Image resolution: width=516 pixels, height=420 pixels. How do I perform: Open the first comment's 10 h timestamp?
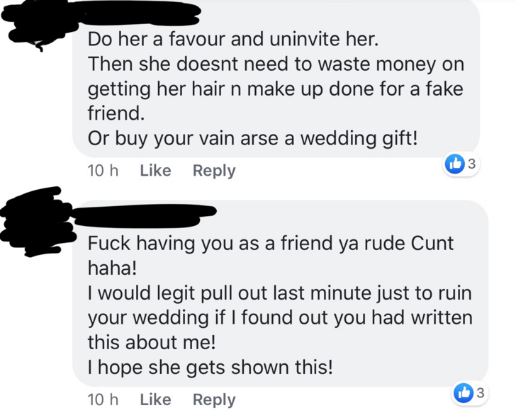coord(103,171)
